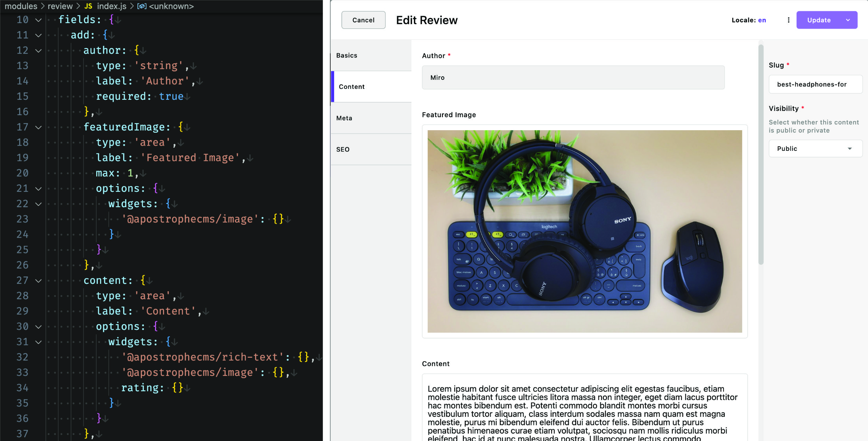This screenshot has width=868, height=441.
Task: Click the symbol icon before <unknown> in breadcrumb
Action: point(141,6)
